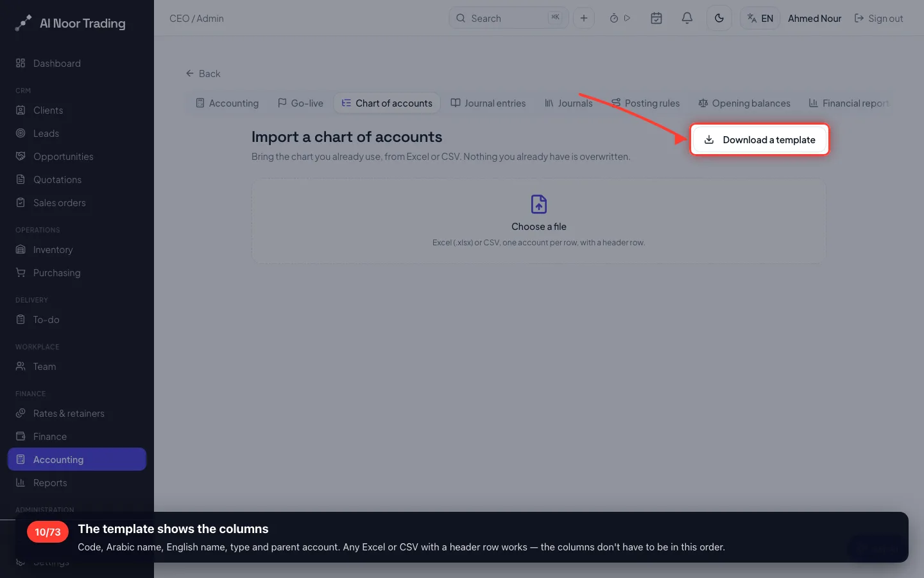
Task: Click the CEO / Admin breadcrumb text
Action: (196, 18)
